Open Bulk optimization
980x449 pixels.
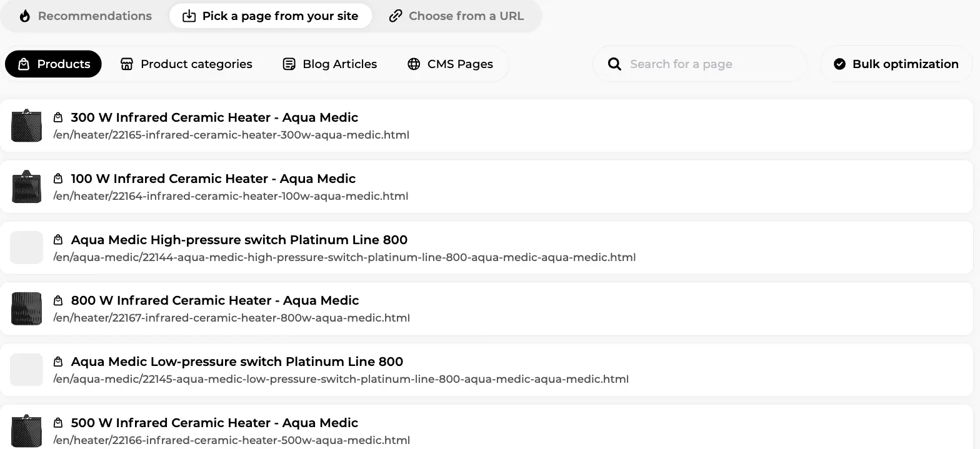point(896,64)
